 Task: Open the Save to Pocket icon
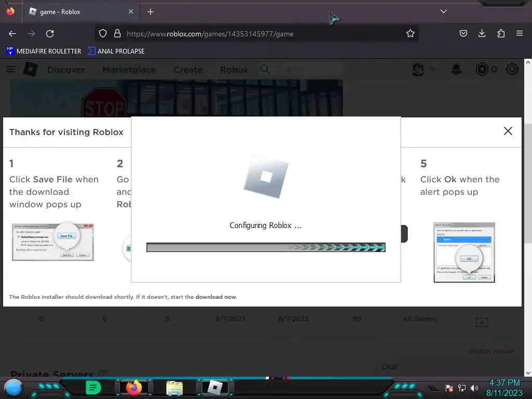tap(463, 33)
